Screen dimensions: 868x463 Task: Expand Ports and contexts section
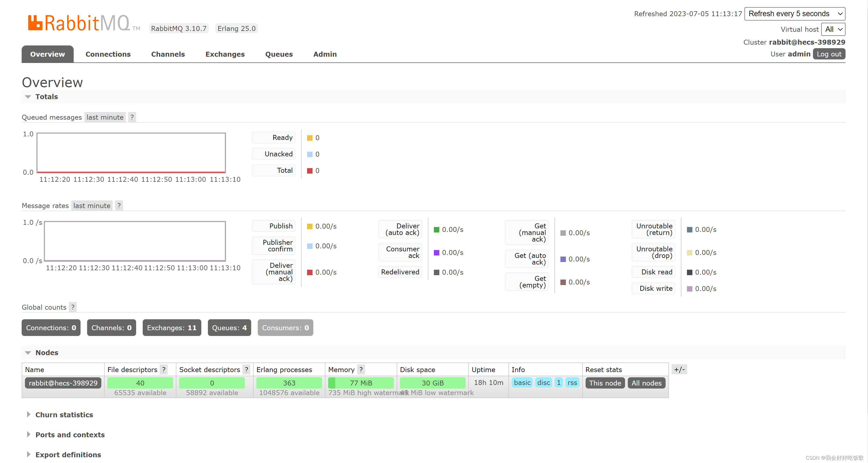(70, 435)
